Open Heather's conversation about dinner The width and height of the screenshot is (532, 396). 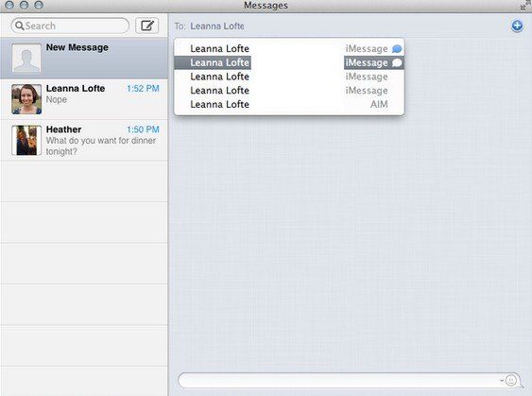click(x=84, y=141)
